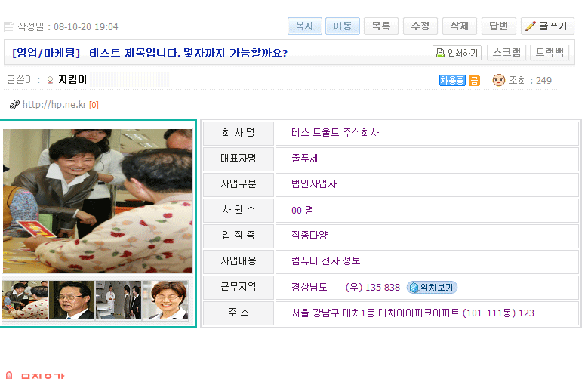Click the 스크랩 scrap button

(506, 52)
